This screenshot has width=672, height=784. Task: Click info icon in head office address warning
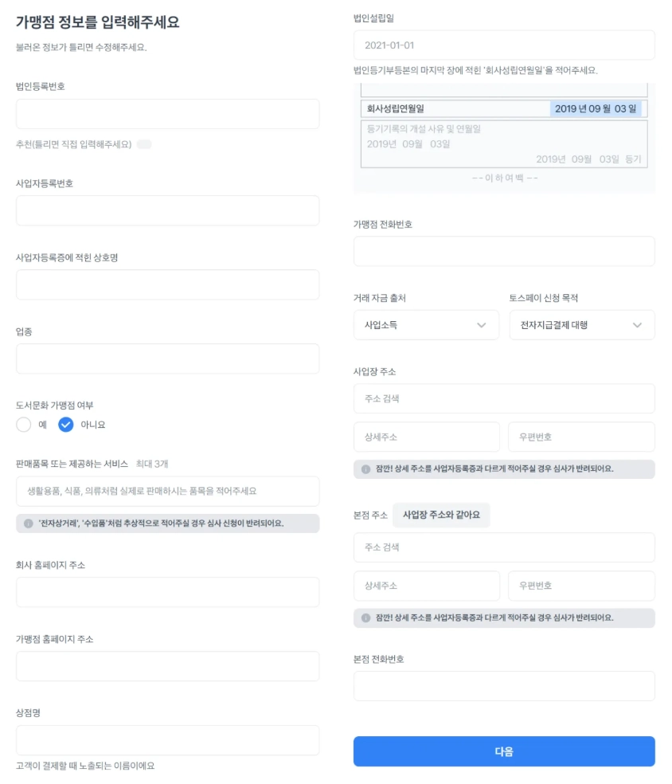coord(365,618)
